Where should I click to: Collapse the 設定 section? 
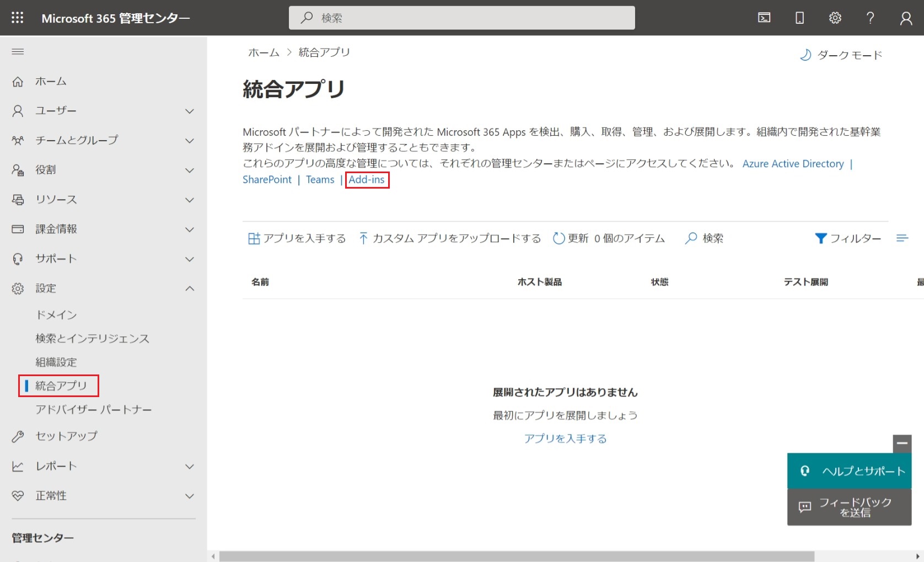(x=189, y=288)
